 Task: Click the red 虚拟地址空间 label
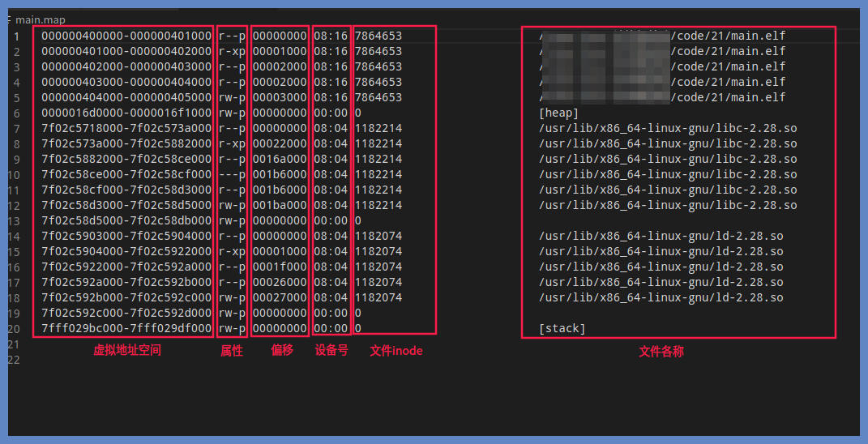127,351
